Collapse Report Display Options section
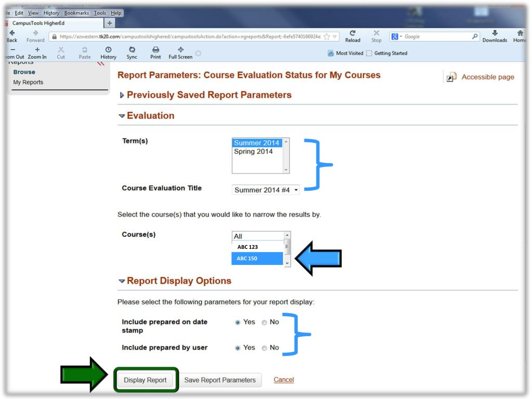 122,281
